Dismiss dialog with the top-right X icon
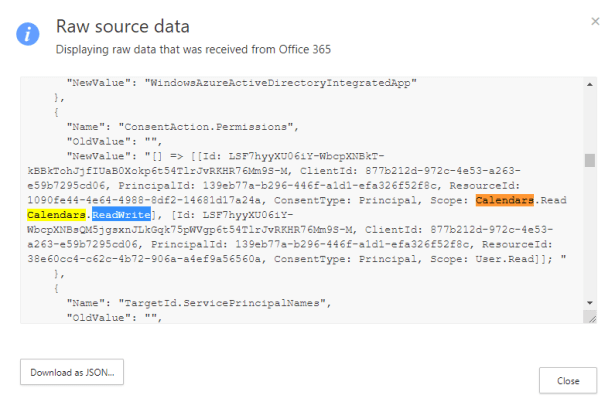Viewport: 615px width, 402px height. point(595,20)
